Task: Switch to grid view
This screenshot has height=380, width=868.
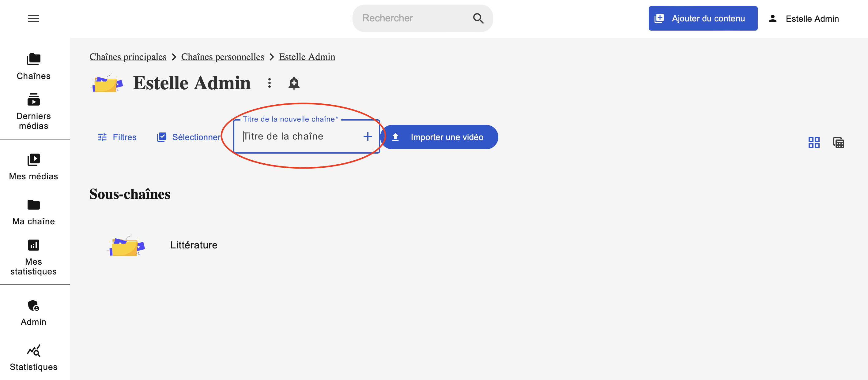Action: pos(814,142)
